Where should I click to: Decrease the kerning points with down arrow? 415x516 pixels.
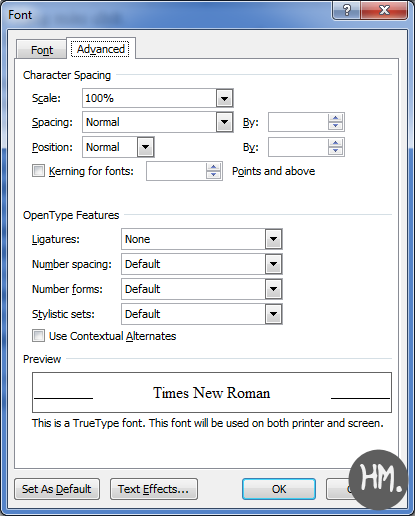(x=213, y=175)
